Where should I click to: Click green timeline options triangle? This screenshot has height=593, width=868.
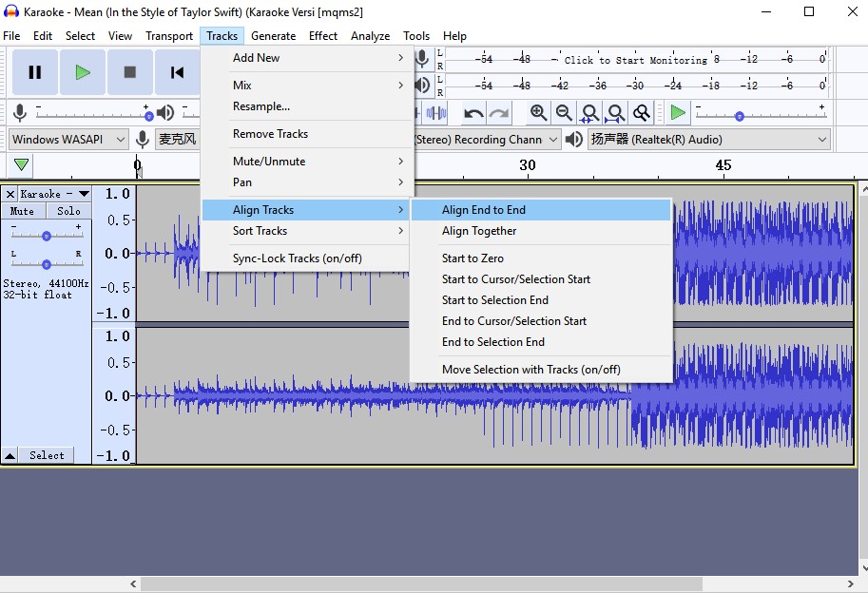[x=21, y=164]
